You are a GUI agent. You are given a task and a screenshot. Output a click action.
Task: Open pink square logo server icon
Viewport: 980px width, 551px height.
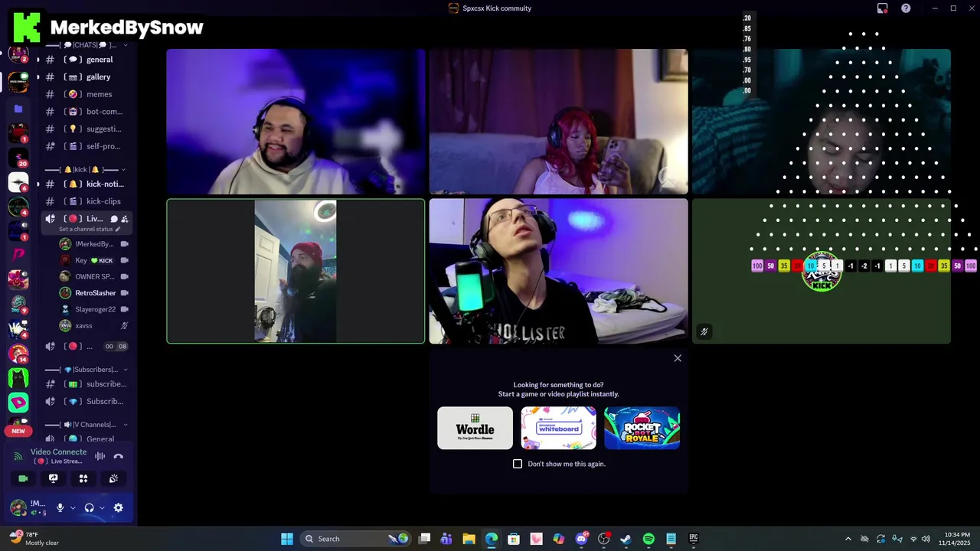18,402
